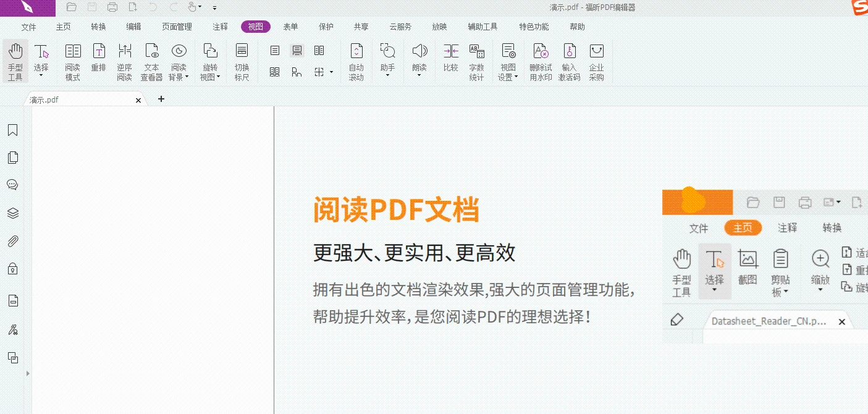
Task: Open the bookmarks panel in the sidebar
Action: (x=12, y=130)
